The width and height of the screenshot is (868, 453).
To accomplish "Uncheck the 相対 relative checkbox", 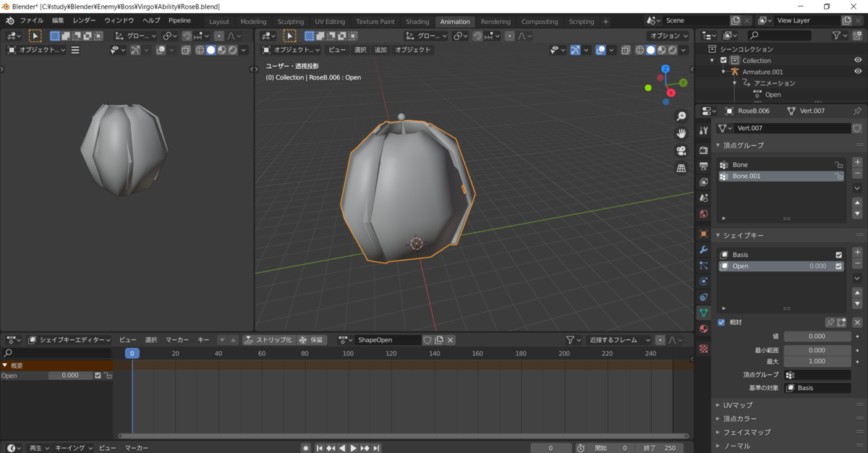I will coord(721,322).
